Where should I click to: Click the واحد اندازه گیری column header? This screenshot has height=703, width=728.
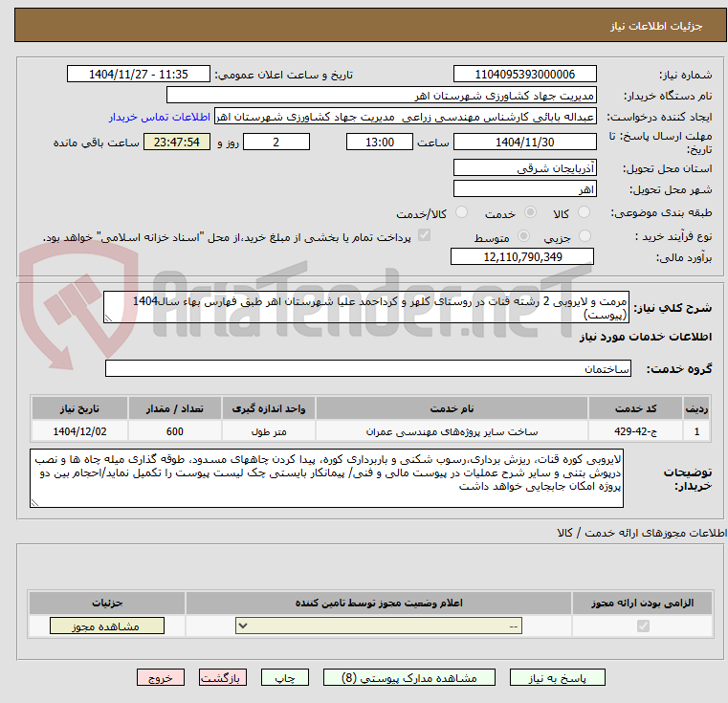[x=269, y=408]
